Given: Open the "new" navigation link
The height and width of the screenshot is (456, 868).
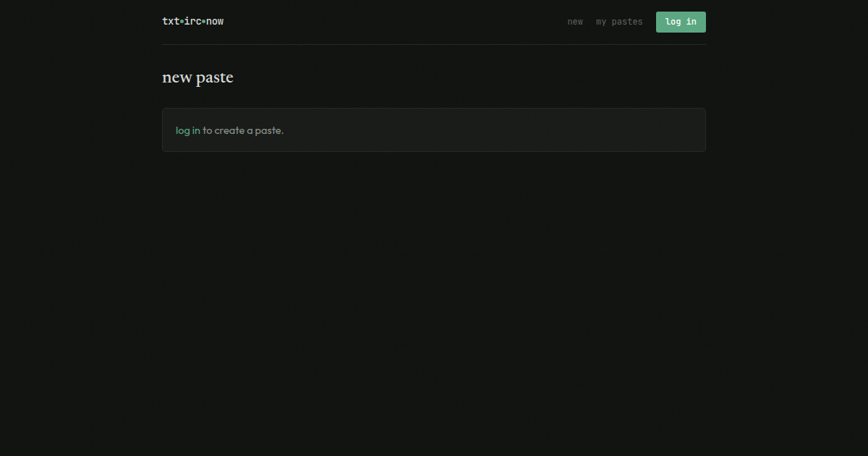Looking at the screenshot, I should [575, 22].
